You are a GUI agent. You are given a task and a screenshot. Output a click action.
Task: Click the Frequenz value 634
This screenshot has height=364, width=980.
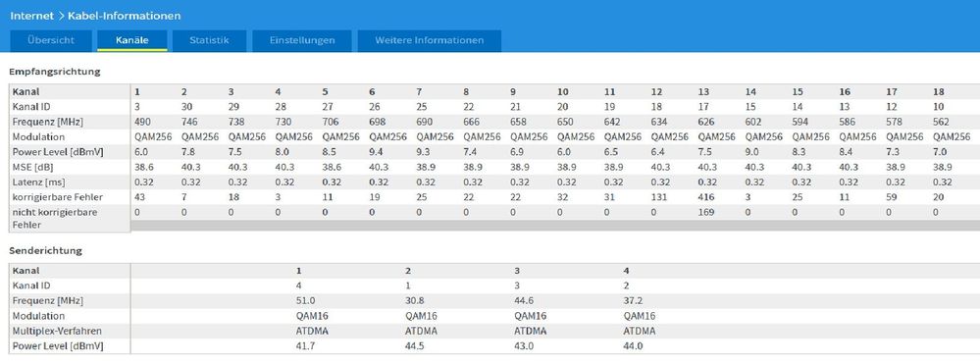pyautogui.click(x=659, y=122)
